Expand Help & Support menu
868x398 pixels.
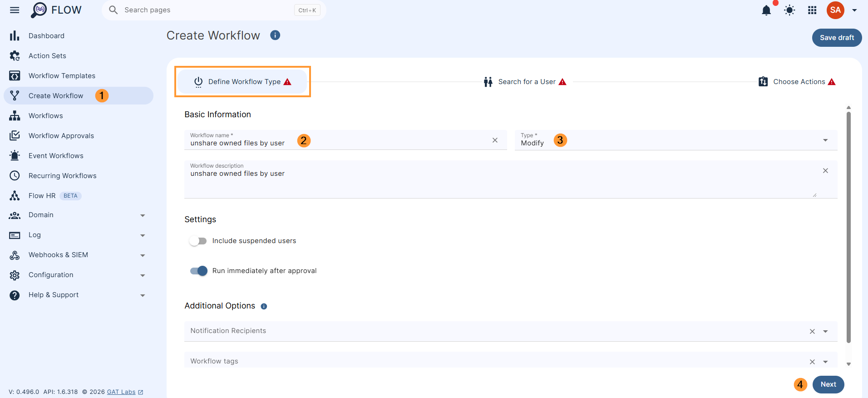143,295
